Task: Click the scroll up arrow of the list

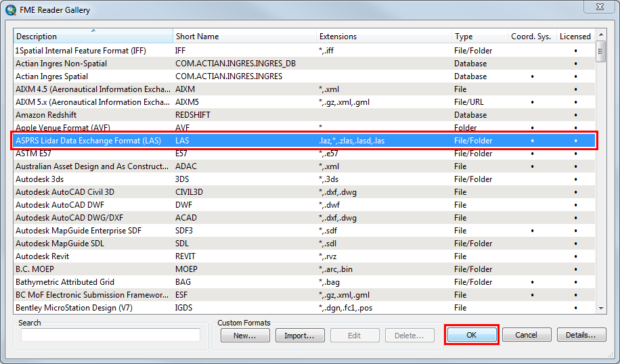Action: click(x=601, y=35)
